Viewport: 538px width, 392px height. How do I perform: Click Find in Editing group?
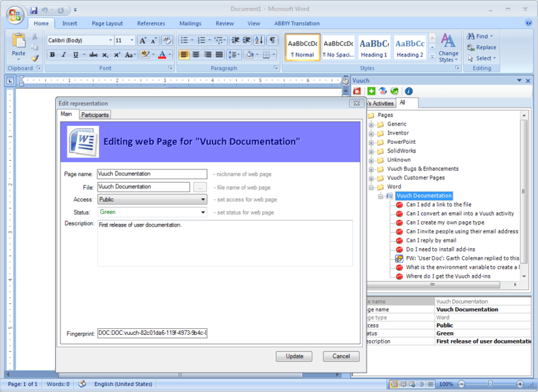[x=479, y=36]
